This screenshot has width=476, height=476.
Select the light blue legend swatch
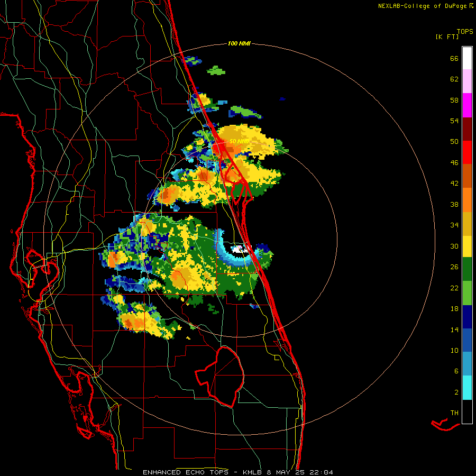467,364
